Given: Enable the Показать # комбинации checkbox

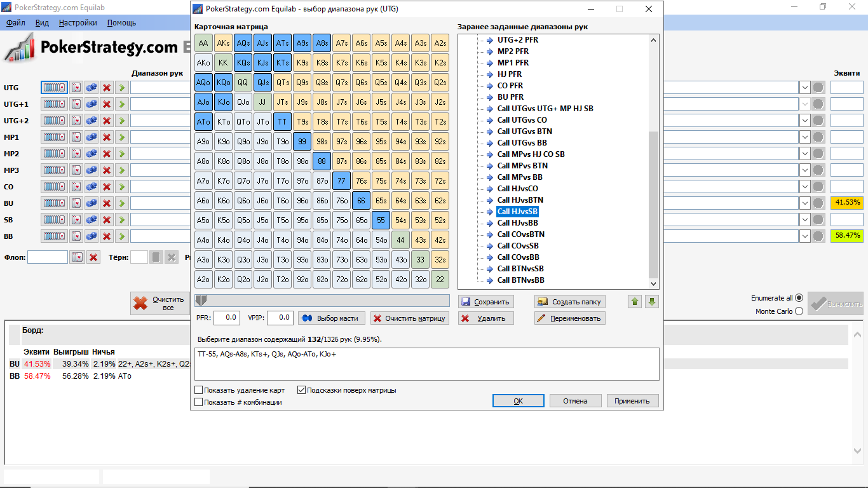Looking at the screenshot, I should point(199,402).
